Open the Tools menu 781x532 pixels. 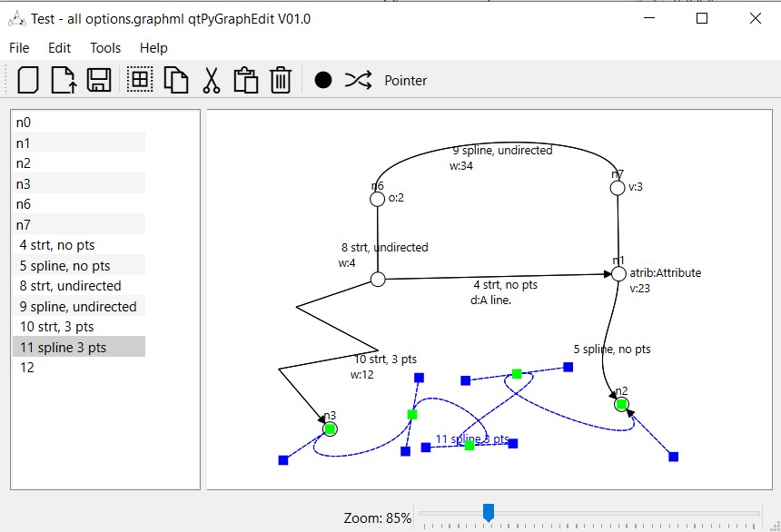105,47
